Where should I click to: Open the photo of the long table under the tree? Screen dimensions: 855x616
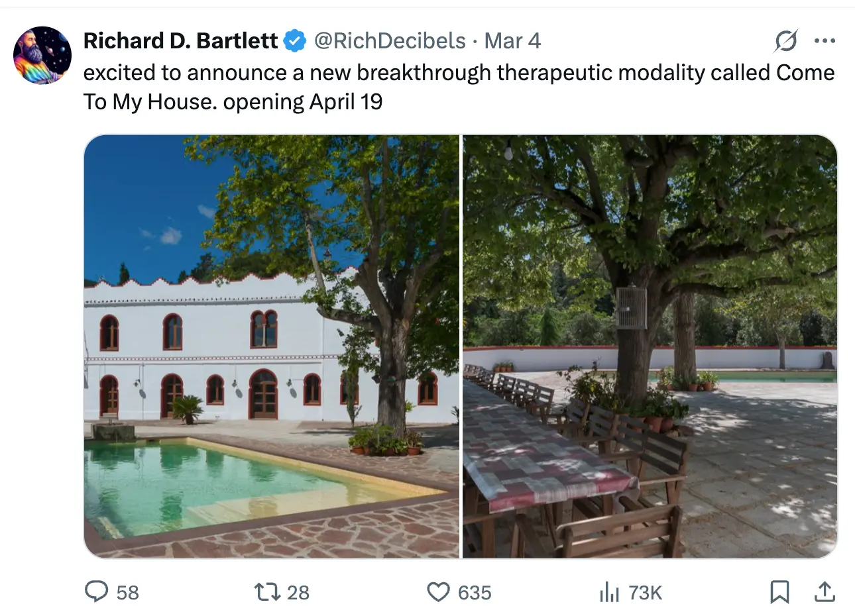[650, 346]
